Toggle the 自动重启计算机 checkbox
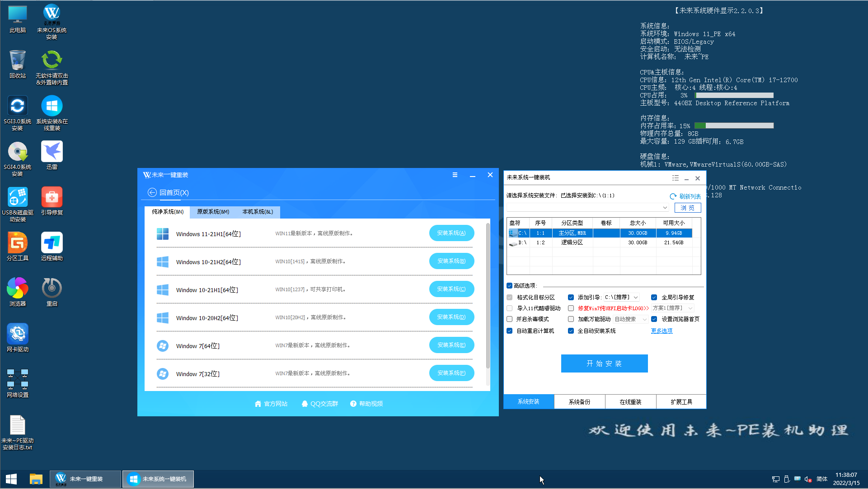Image resolution: width=868 pixels, height=489 pixels. coord(509,331)
